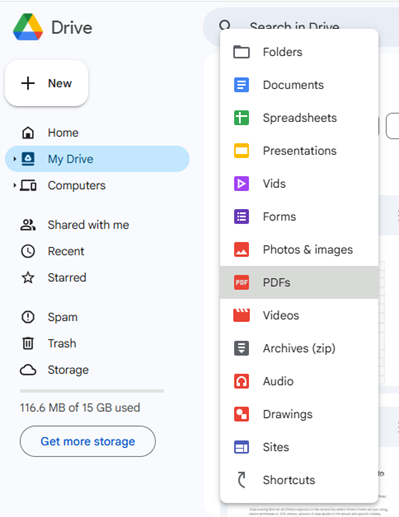Choose Drawings file type
This screenshot has height=517, width=399.
[x=299, y=414]
